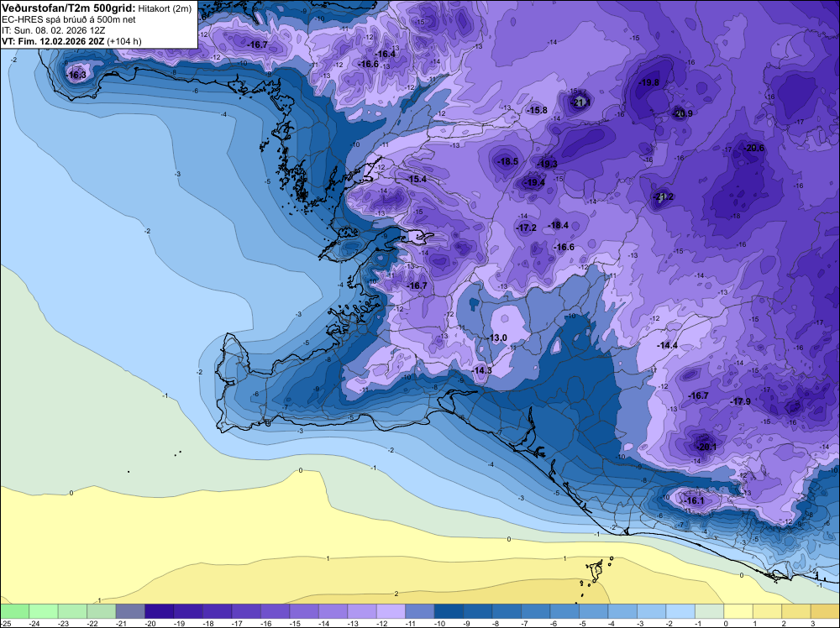Click the legend swatch labeled -5
Image resolution: width=840 pixels, height=628 pixels.
tap(593, 611)
